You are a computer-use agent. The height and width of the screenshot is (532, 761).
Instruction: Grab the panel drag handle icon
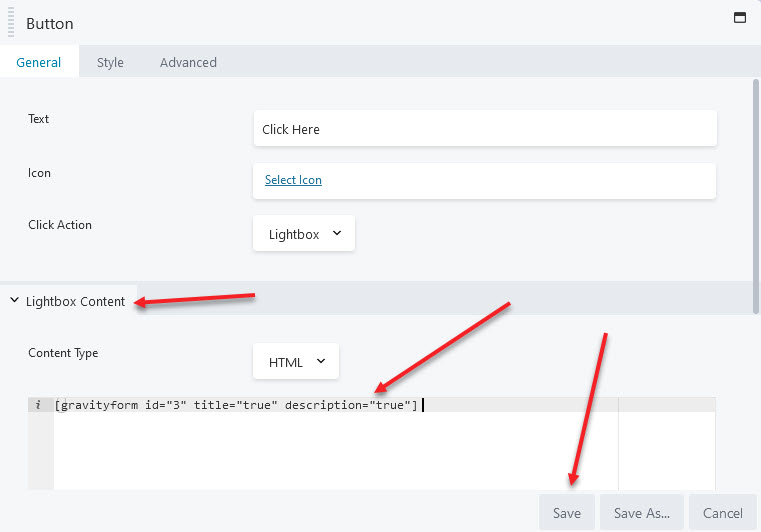coord(11,22)
